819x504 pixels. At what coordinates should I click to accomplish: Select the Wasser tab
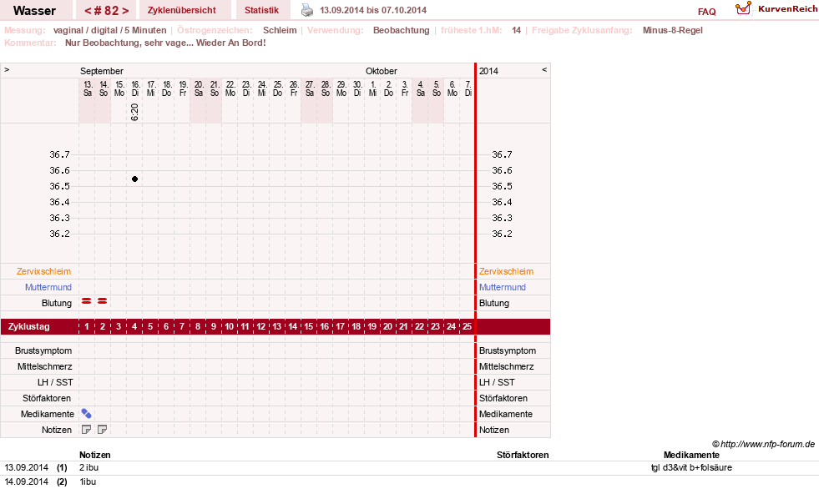(34, 10)
